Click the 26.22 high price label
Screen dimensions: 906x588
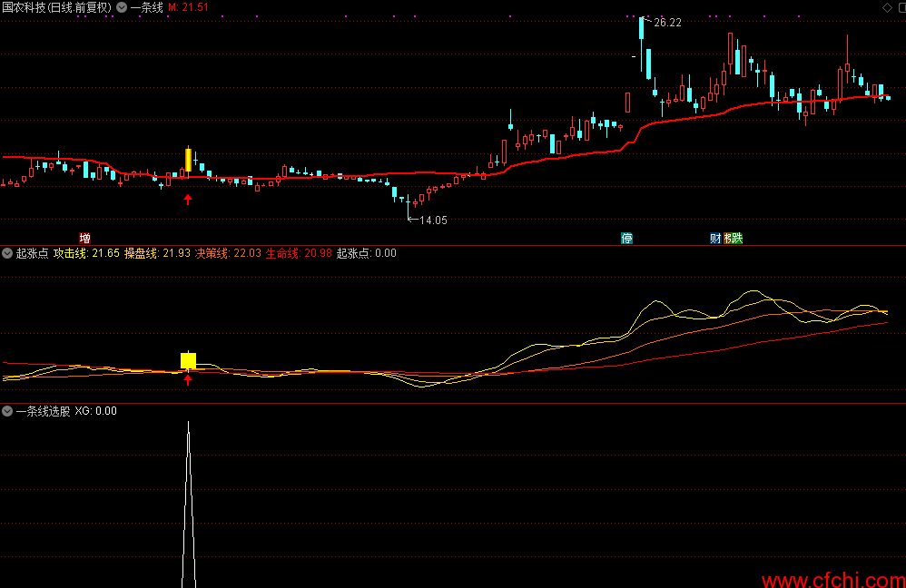click(667, 23)
